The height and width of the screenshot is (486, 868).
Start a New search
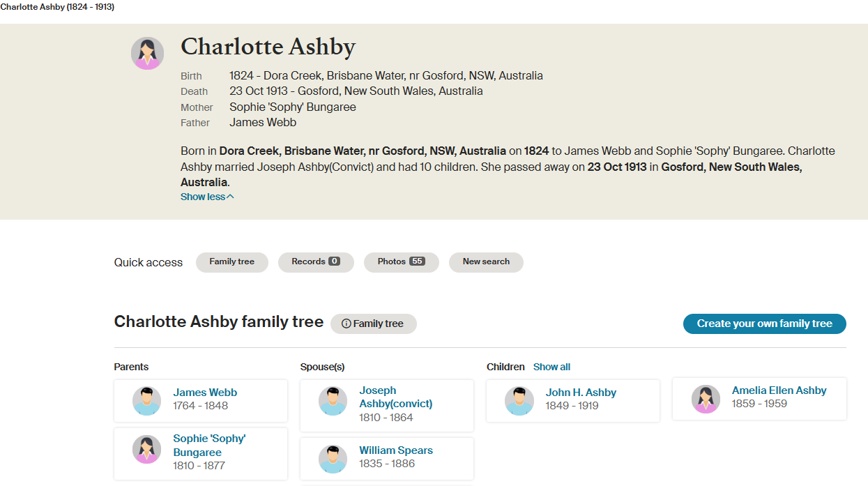coord(486,262)
